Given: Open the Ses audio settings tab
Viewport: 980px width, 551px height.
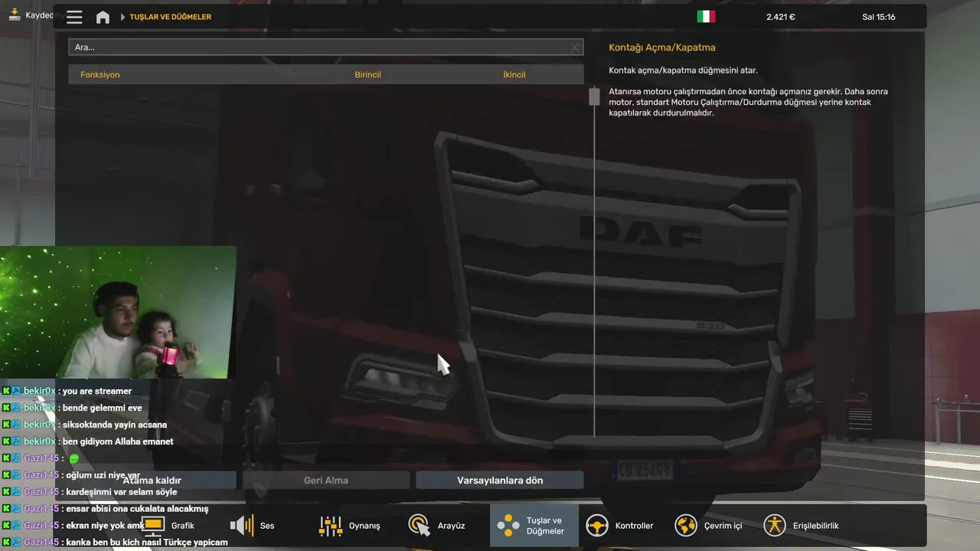Looking at the screenshot, I should pyautogui.click(x=253, y=526).
